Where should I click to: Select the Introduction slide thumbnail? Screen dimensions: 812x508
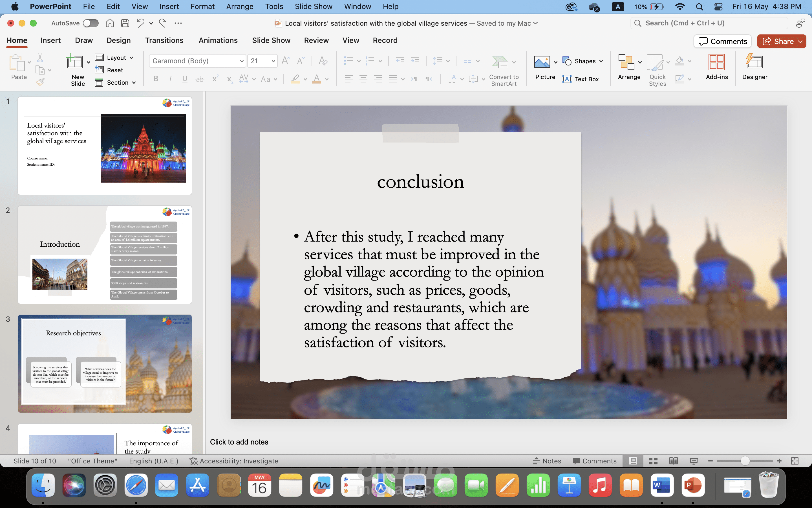pyautogui.click(x=105, y=255)
